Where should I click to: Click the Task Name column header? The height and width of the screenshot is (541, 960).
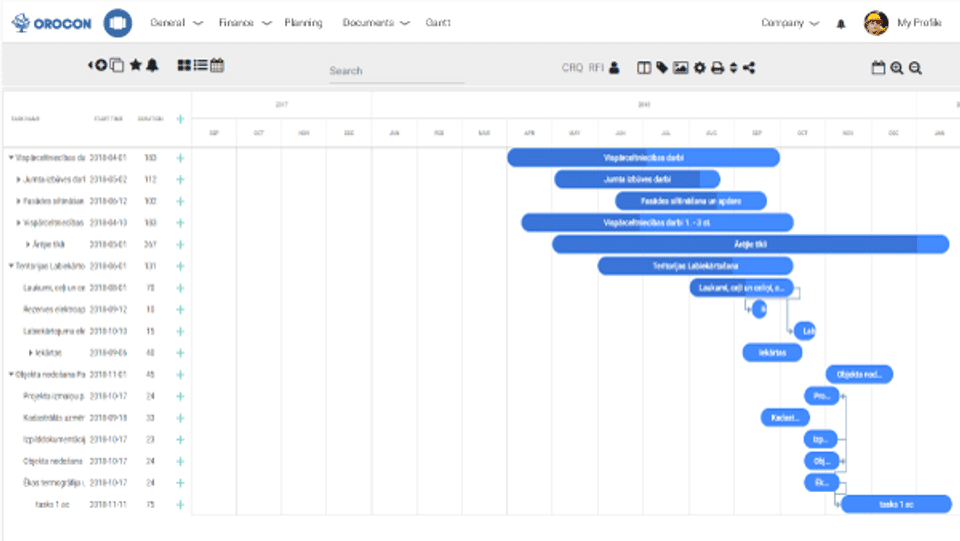[26, 119]
